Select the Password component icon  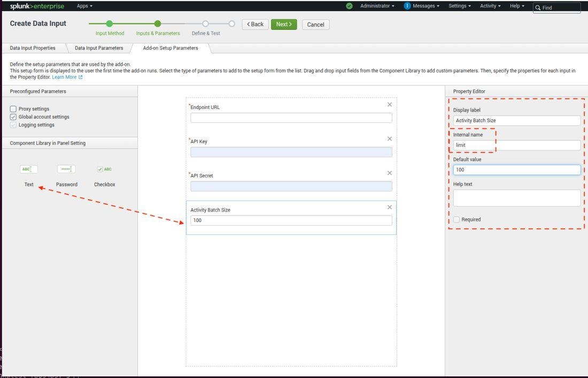click(x=66, y=169)
